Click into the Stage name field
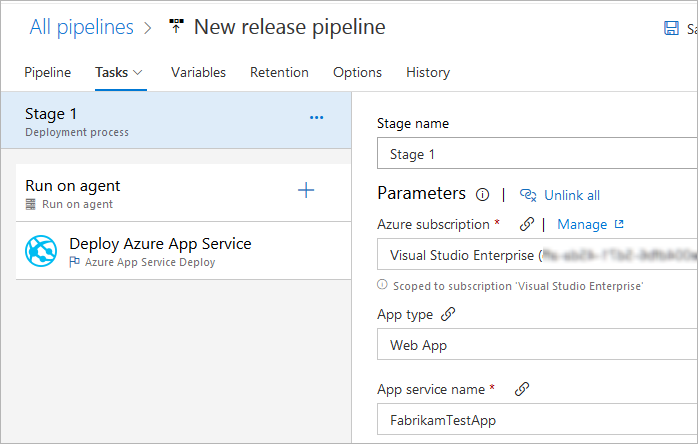Viewport: 698px width, 444px height. pyautogui.click(x=540, y=155)
